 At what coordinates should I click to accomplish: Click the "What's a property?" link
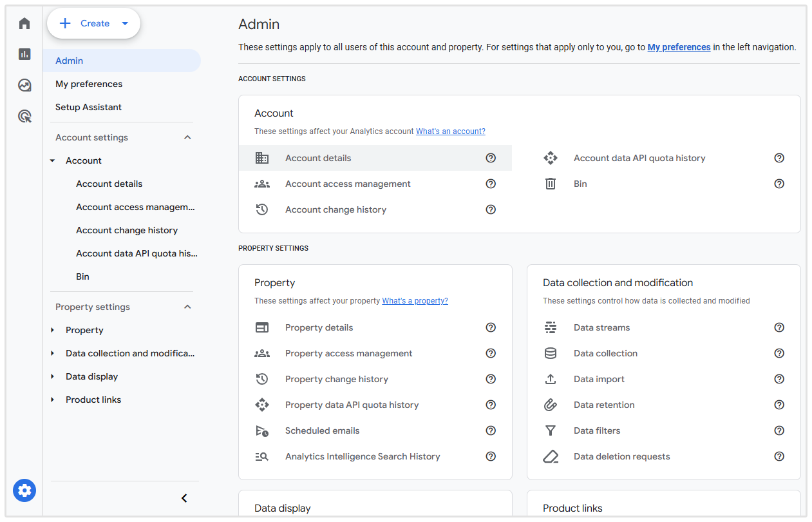(415, 301)
